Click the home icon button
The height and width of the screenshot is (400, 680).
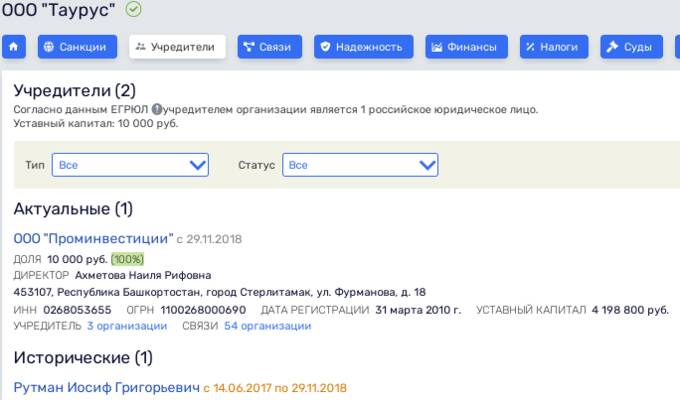click(14, 47)
